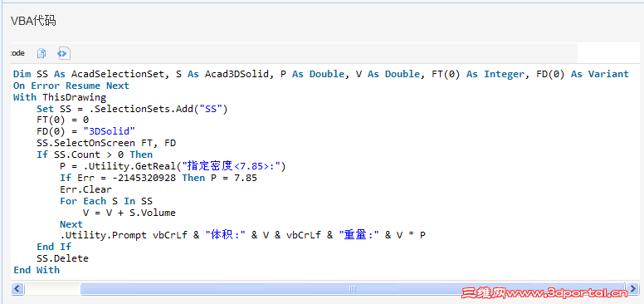The image size is (644, 304).
Task: Click the 'Err.Clear' line
Action: point(85,189)
